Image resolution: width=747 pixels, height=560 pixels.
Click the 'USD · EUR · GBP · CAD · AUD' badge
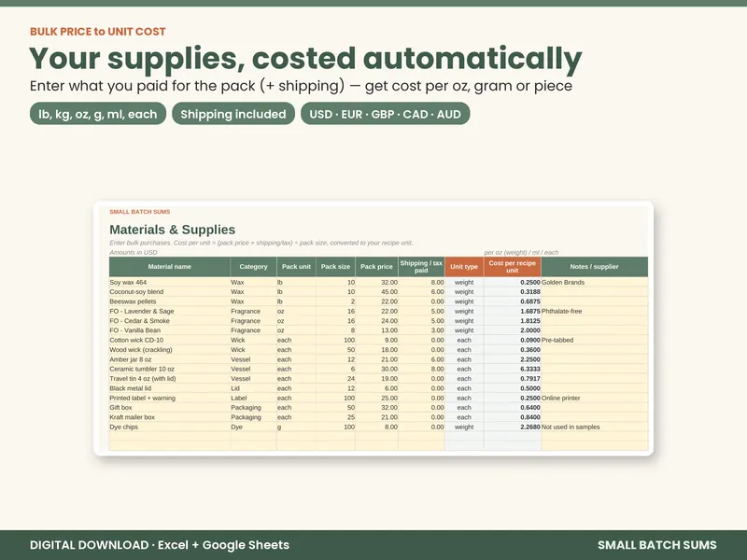click(385, 114)
